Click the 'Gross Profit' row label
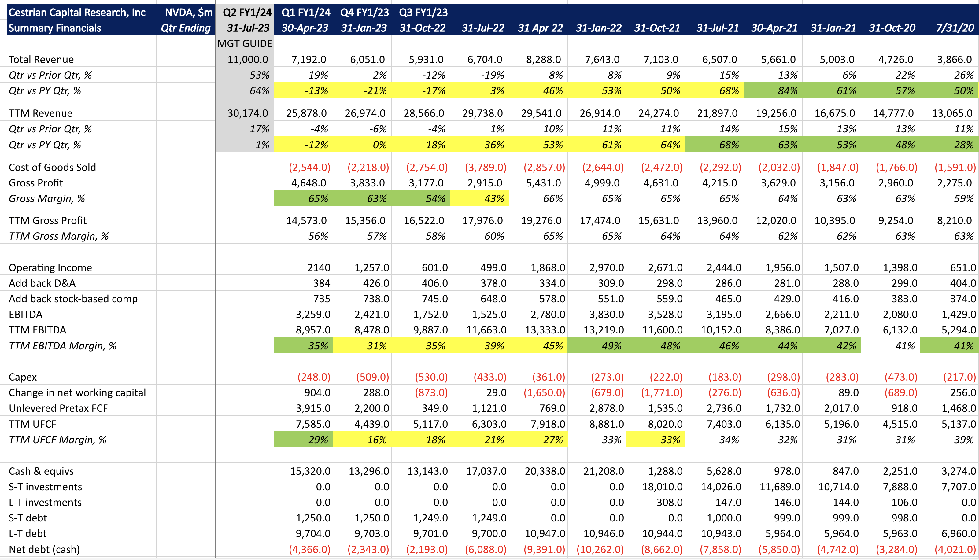 click(36, 183)
